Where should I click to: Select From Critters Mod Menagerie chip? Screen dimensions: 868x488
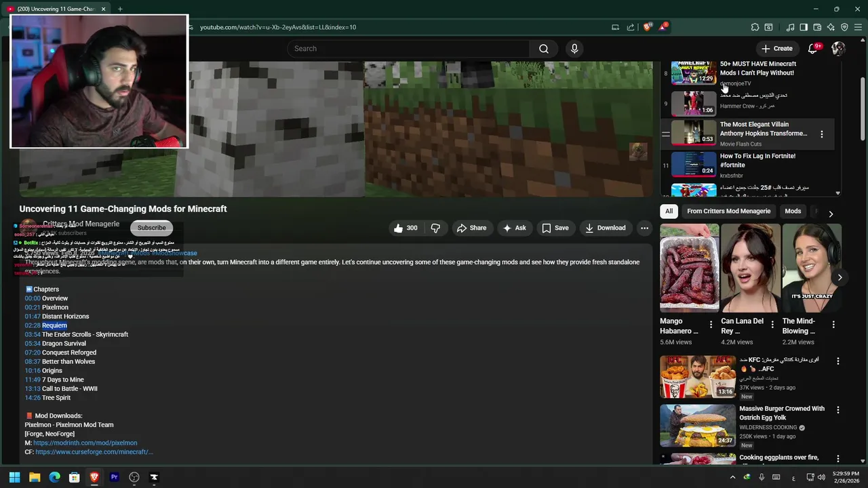728,211
